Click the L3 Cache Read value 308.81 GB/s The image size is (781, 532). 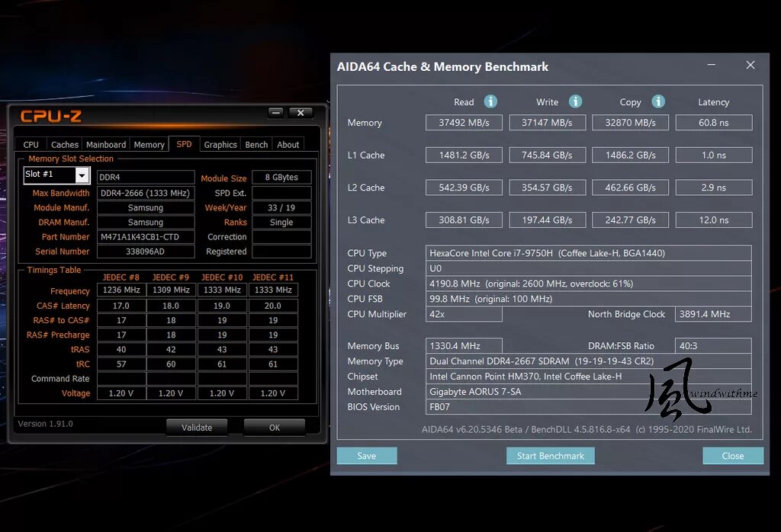[x=464, y=220]
